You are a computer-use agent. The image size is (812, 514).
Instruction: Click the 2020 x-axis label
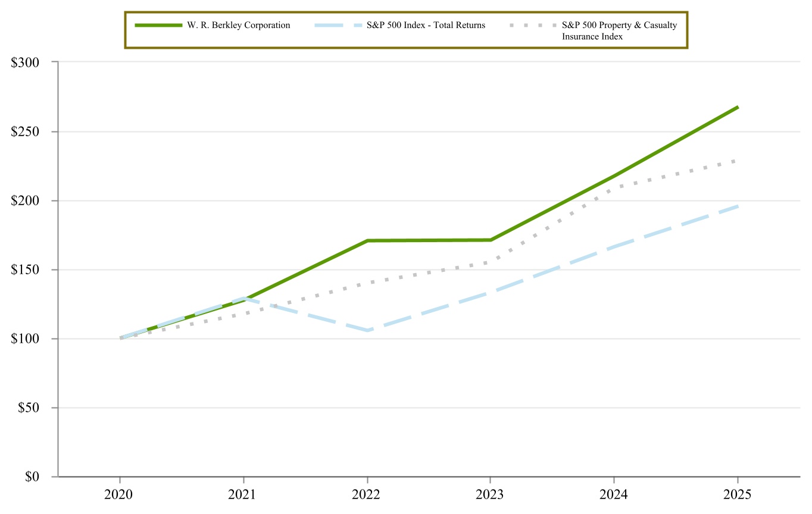[x=120, y=495]
